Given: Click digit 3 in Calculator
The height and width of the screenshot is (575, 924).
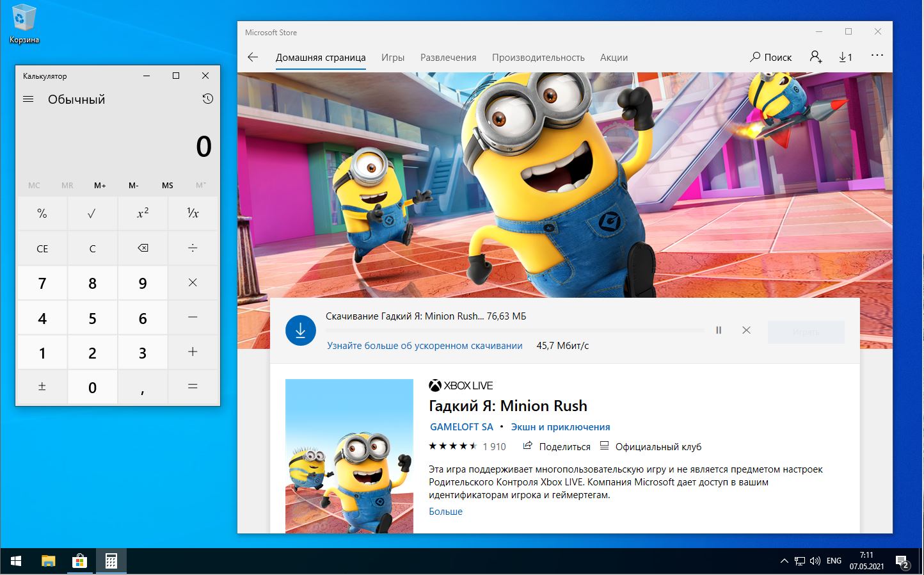Looking at the screenshot, I should tap(143, 352).
